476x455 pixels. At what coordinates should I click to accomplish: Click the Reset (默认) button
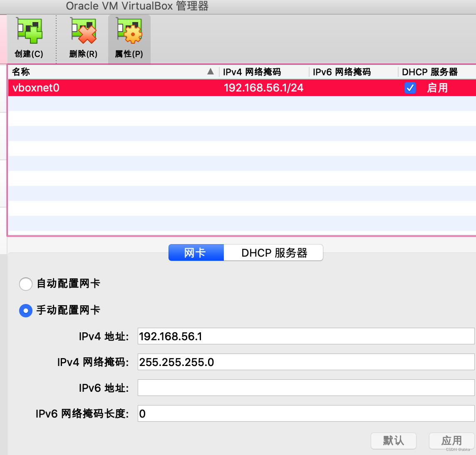pos(394,440)
